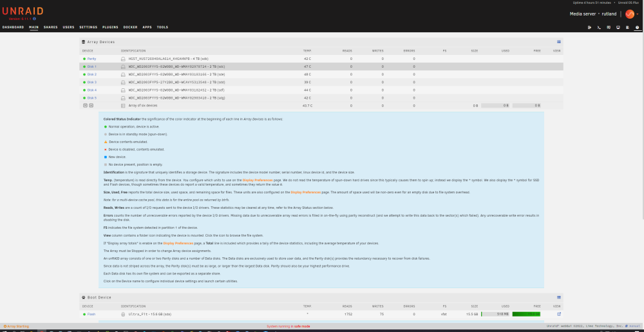Screen dimensions: 644x332
Task: Open the Flash browse View icon
Action: click(x=559, y=315)
